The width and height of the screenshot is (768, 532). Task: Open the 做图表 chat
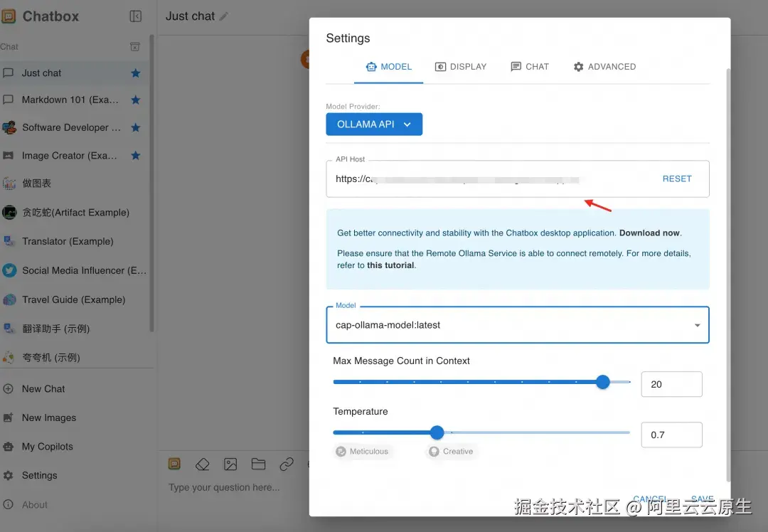pos(75,183)
